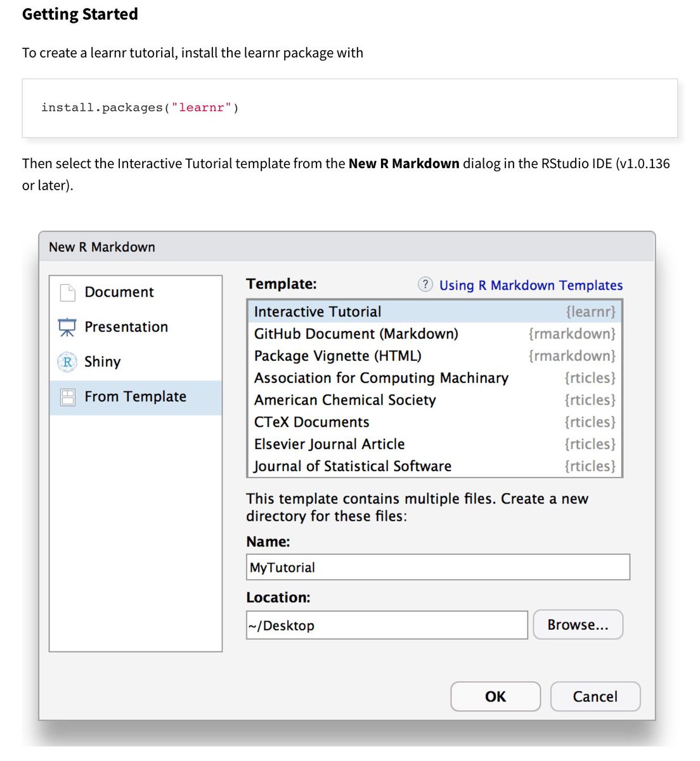This screenshot has height=761, width=700.
Task: Choose Package Vignette (HTML) template
Action: [x=434, y=356]
